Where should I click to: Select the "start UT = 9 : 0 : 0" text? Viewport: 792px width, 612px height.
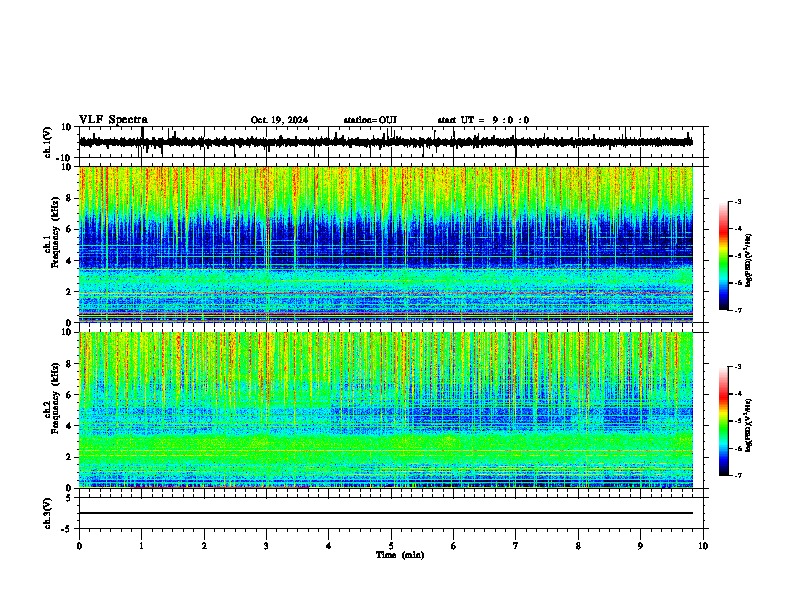tap(483, 120)
